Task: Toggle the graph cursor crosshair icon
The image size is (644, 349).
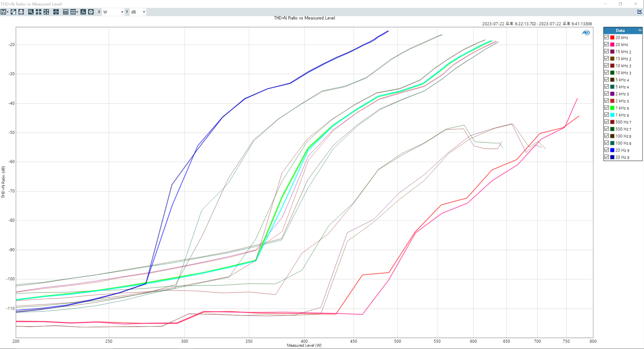Action: coord(56,12)
